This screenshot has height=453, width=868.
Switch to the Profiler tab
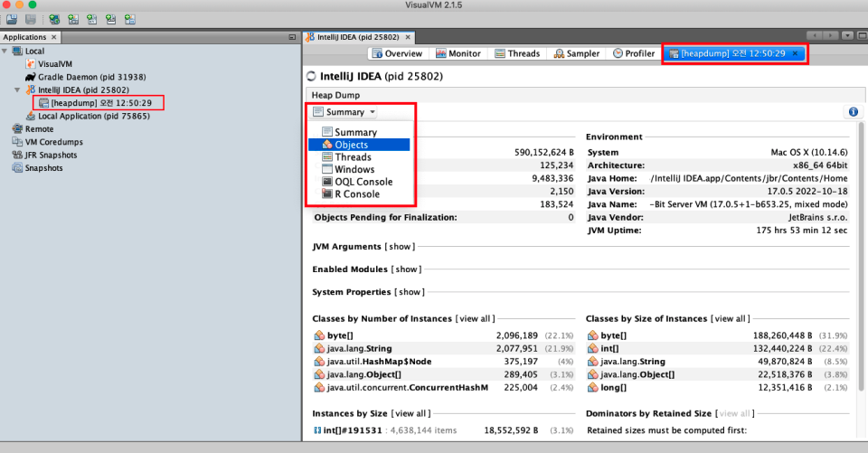[x=634, y=53]
